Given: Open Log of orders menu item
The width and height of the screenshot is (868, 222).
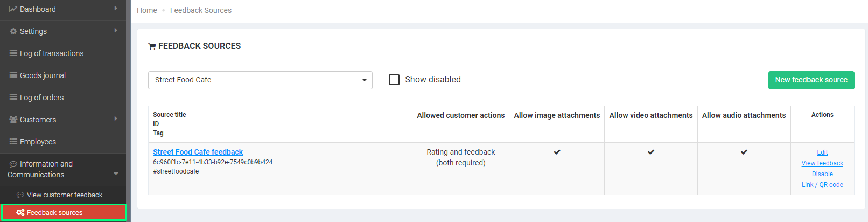Looking at the screenshot, I should coord(41,98).
